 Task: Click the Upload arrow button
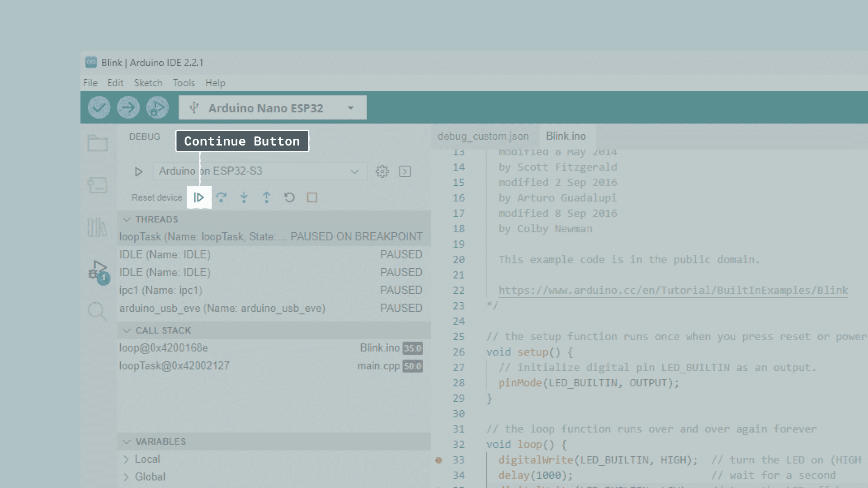pyautogui.click(x=128, y=108)
